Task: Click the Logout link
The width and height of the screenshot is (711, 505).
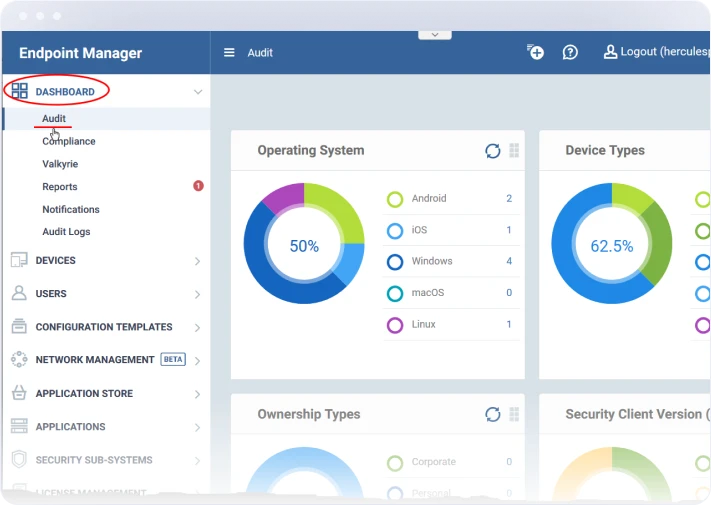Action: [x=655, y=52]
